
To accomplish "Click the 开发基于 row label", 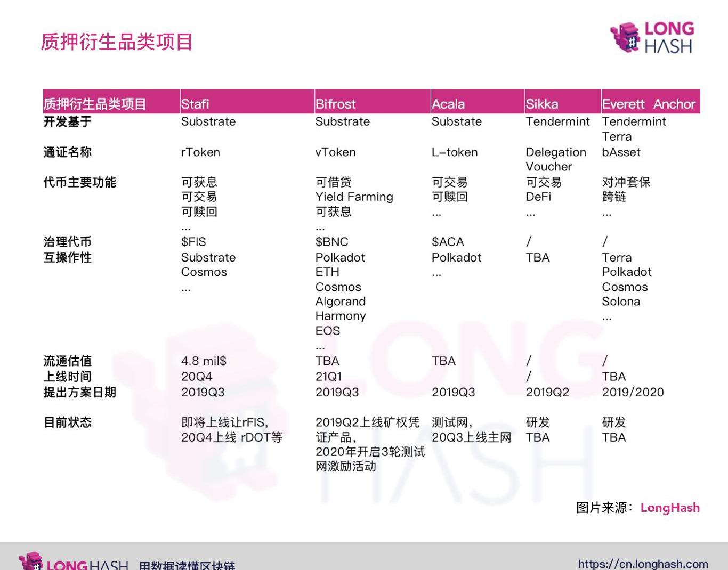I will point(67,122).
